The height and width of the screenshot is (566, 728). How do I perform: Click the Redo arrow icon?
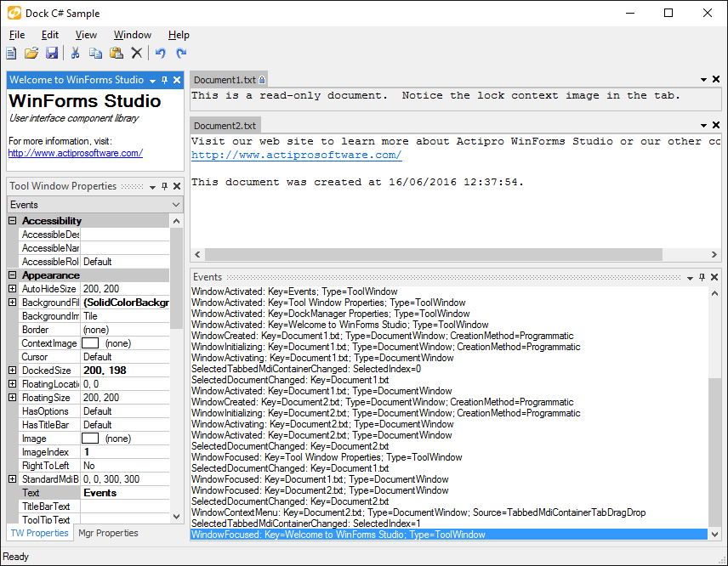181,54
